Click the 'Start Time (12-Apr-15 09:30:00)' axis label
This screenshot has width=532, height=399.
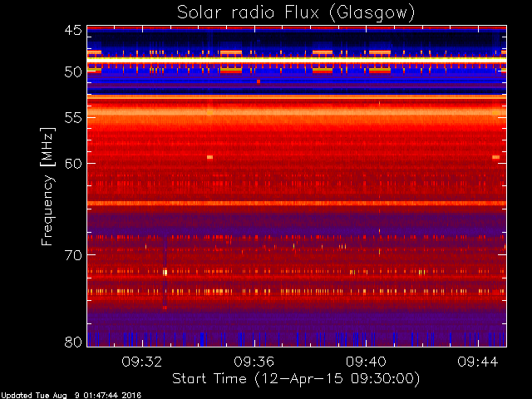point(296,378)
